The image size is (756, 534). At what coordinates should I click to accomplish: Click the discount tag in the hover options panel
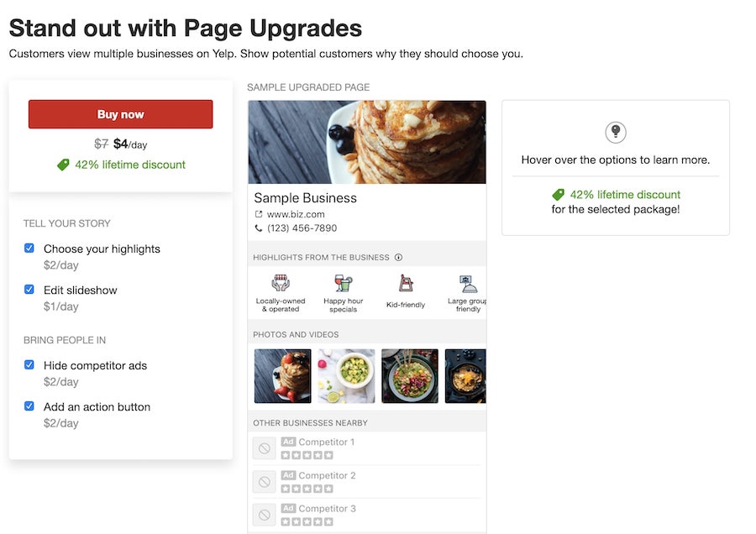point(559,194)
